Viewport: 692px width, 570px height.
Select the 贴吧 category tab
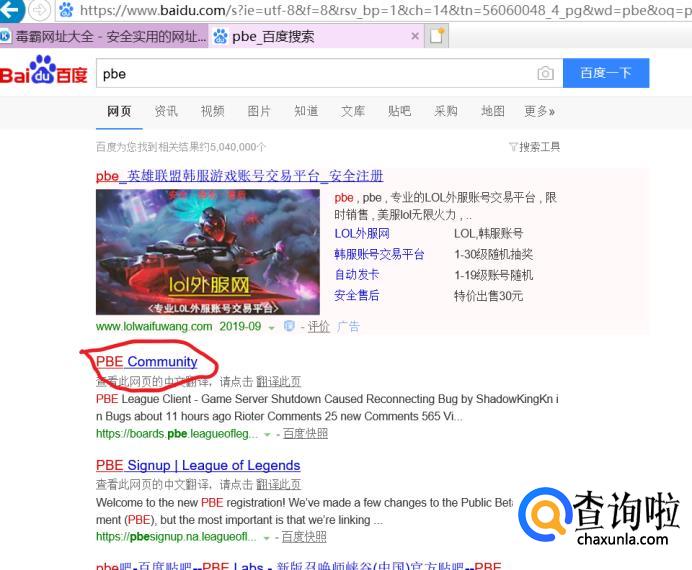[x=399, y=111]
